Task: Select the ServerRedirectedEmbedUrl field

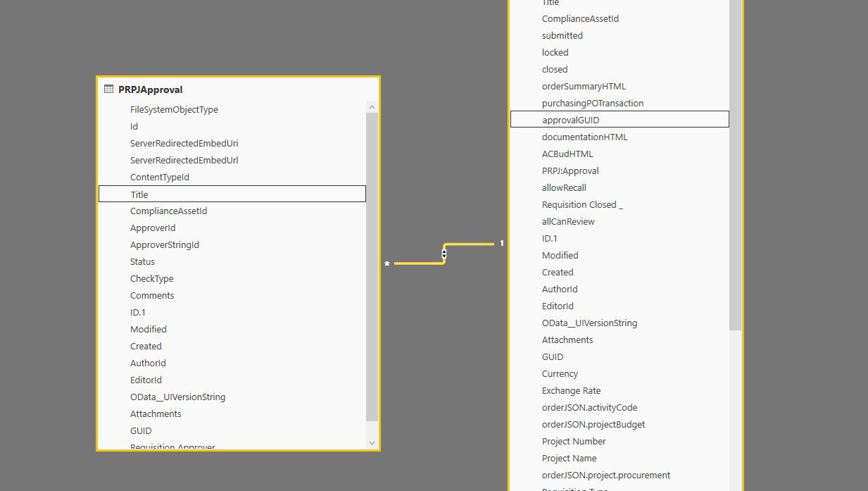Action: [x=184, y=160]
